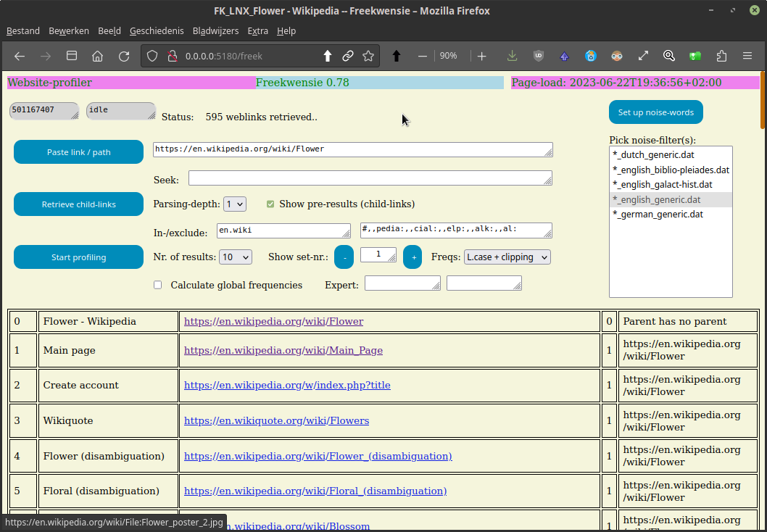Screen dimensions: 767x532
Task: Select *_english_biblio-pleiades.dat noise filter
Action: click(x=671, y=170)
